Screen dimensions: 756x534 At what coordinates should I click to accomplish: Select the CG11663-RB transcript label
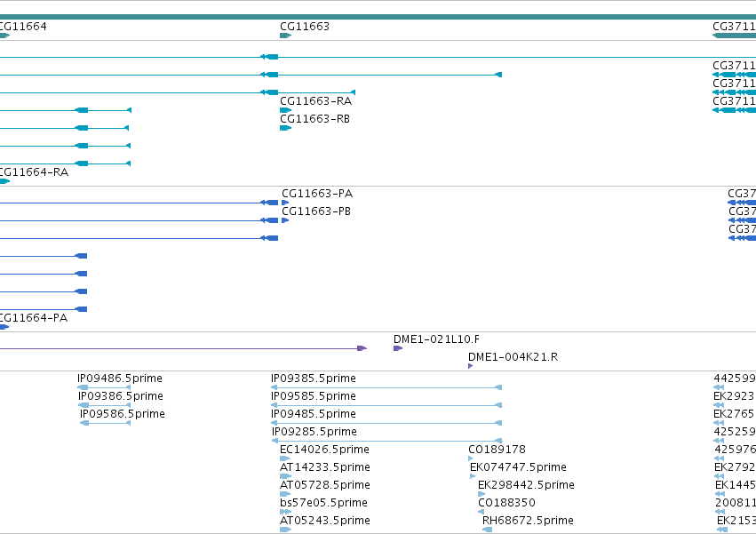[x=314, y=119]
